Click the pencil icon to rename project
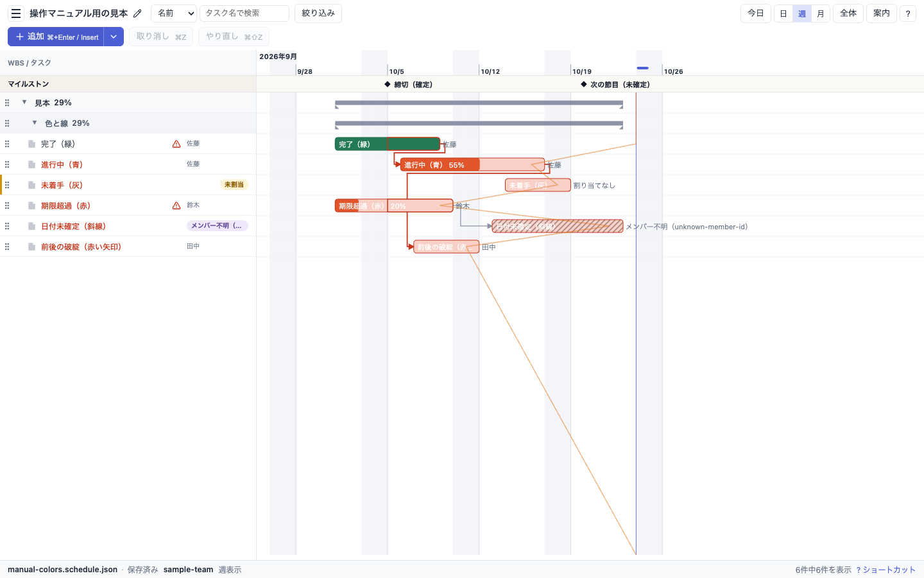Screen dimensions: 924x578 coord(137,13)
